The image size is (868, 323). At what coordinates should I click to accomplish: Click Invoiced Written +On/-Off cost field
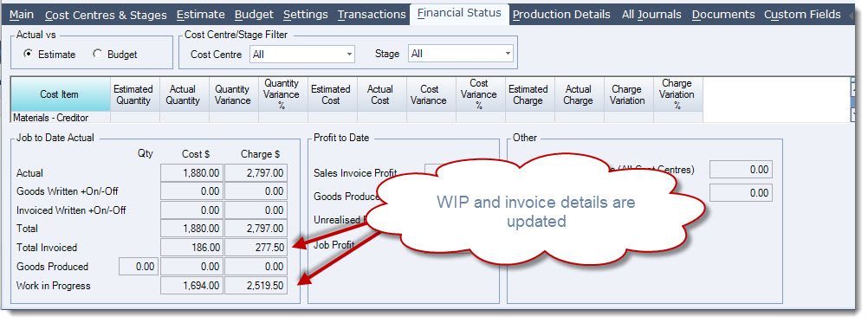tap(191, 210)
